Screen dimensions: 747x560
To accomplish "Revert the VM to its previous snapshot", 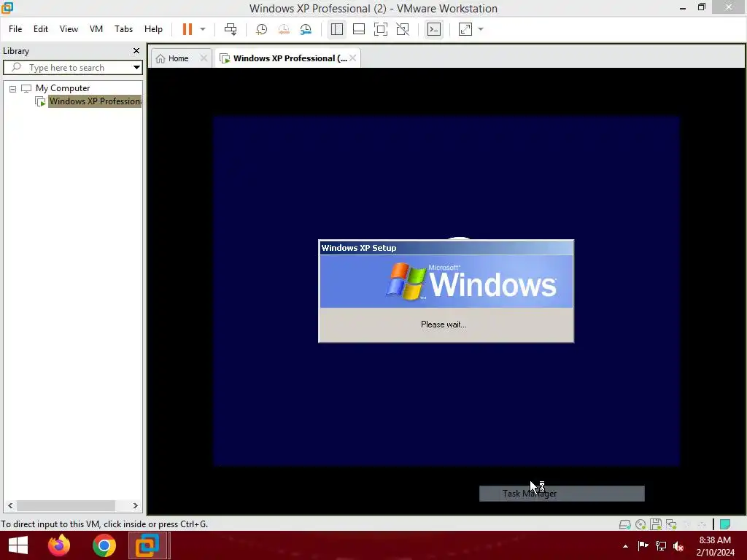I will pos(284,29).
